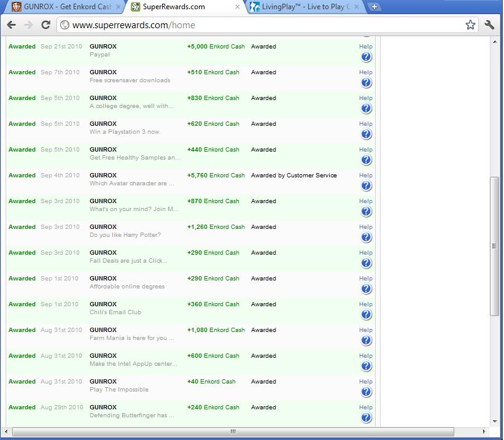Viewport: 504px width, 440px height.
Task: Click the browser back arrow button
Action: (x=11, y=25)
